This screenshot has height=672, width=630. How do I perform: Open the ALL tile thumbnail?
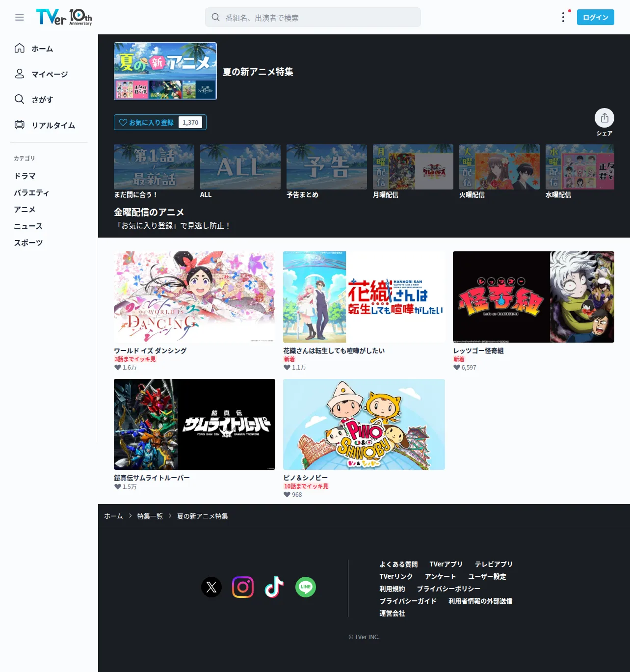240,167
